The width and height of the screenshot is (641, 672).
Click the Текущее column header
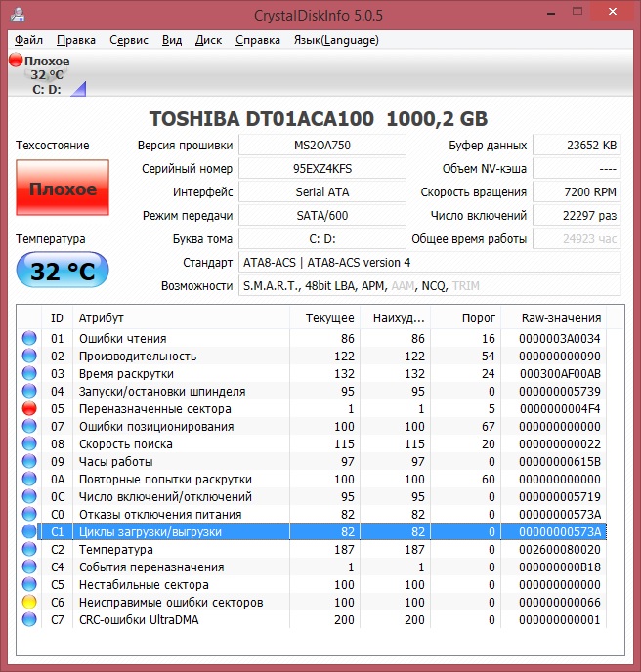(325, 318)
